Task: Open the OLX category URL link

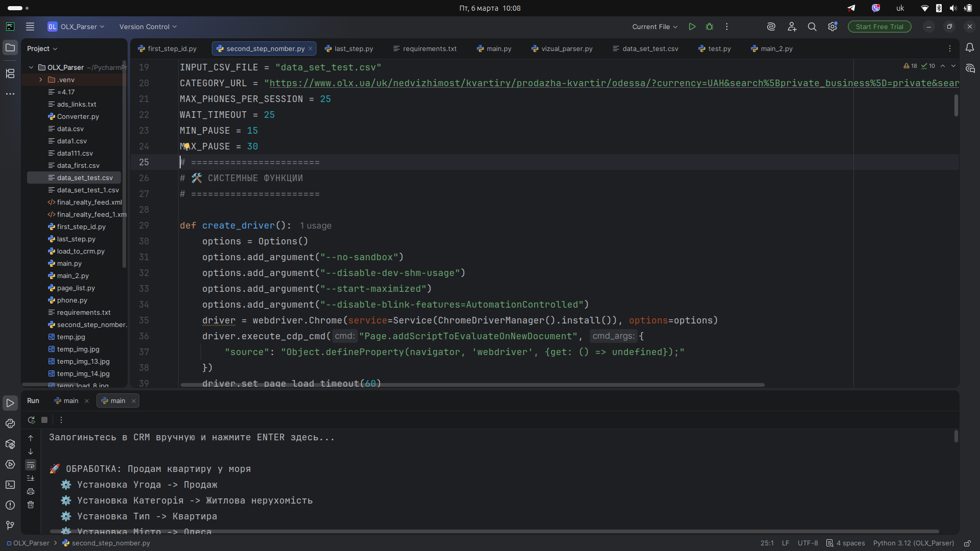Action: [614, 83]
